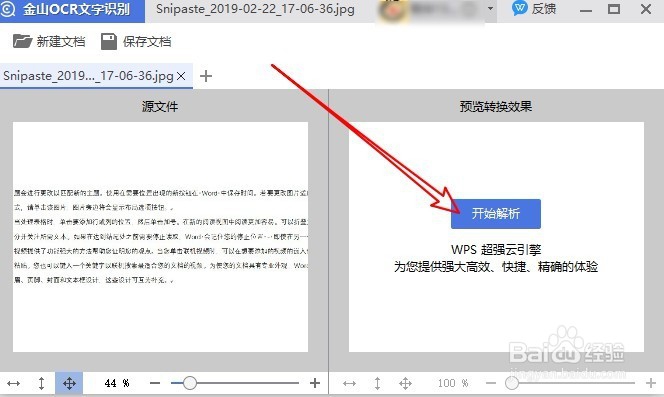Click the source document image thumbnail
The image size is (664, 397).
pyautogui.click(x=160, y=237)
